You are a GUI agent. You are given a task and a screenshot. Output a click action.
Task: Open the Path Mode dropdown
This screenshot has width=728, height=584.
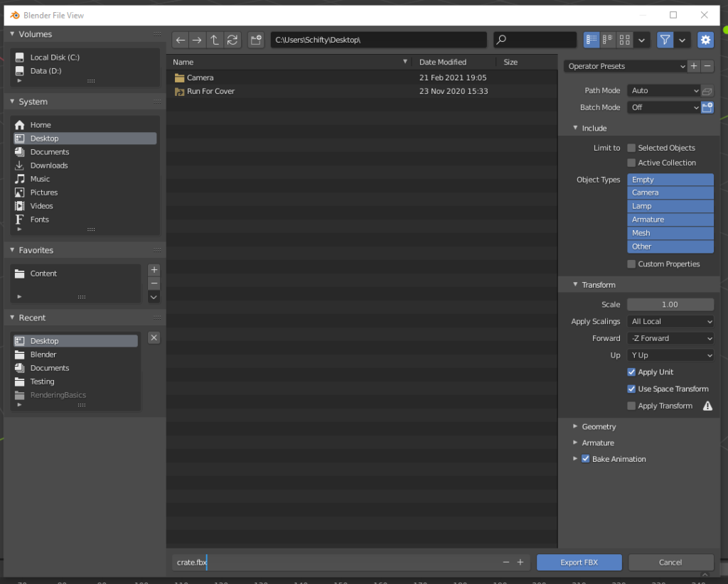663,91
